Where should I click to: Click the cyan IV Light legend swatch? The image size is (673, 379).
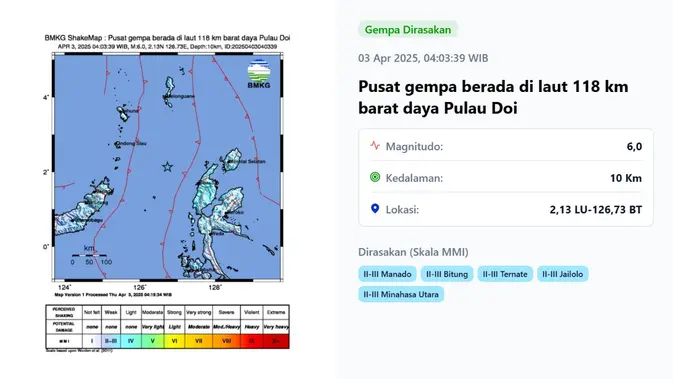(x=131, y=341)
